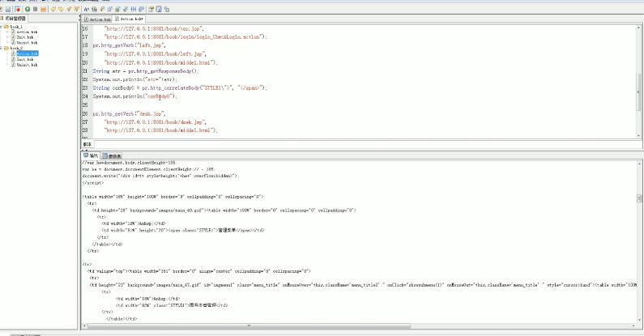This screenshot has height=336, width=644.
Task: Collapse the book_1 tree node
Action: pyautogui.click(x=2, y=27)
